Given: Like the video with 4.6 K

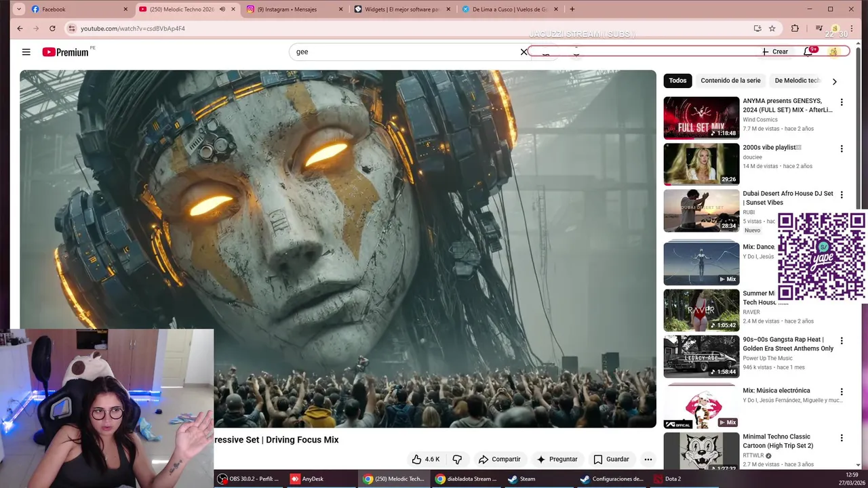Looking at the screenshot, I should pos(426,460).
